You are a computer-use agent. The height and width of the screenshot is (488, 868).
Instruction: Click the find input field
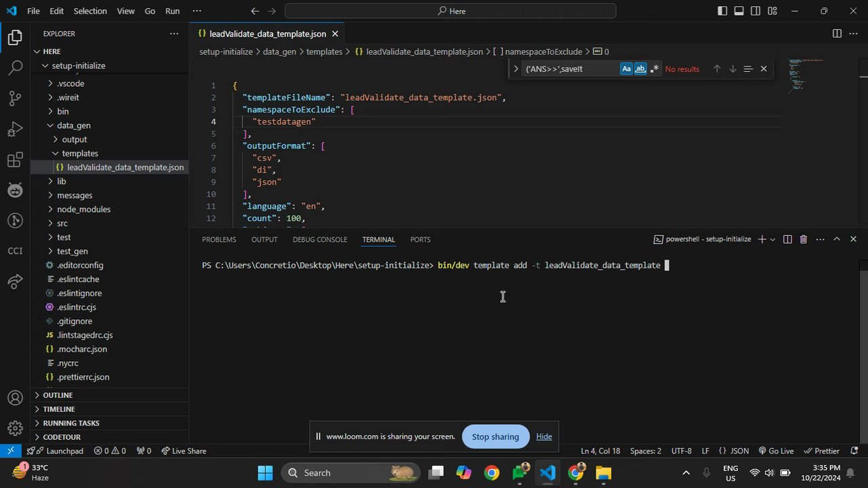(569, 69)
